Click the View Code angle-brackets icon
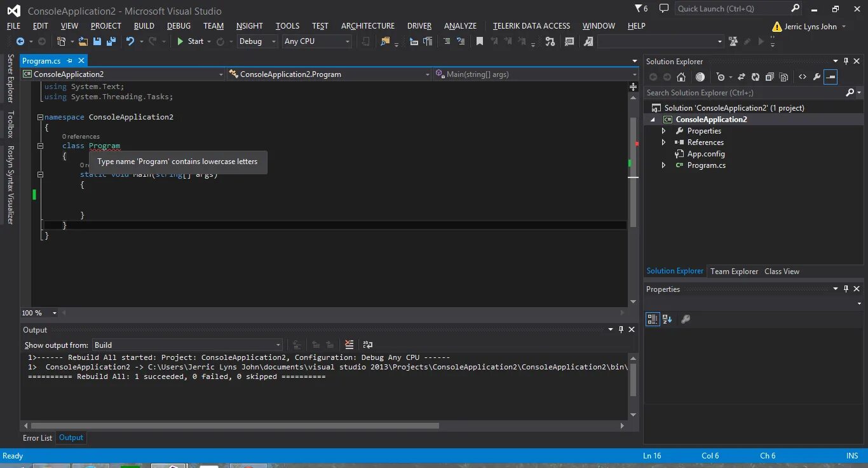This screenshot has width=868, height=468. click(803, 77)
